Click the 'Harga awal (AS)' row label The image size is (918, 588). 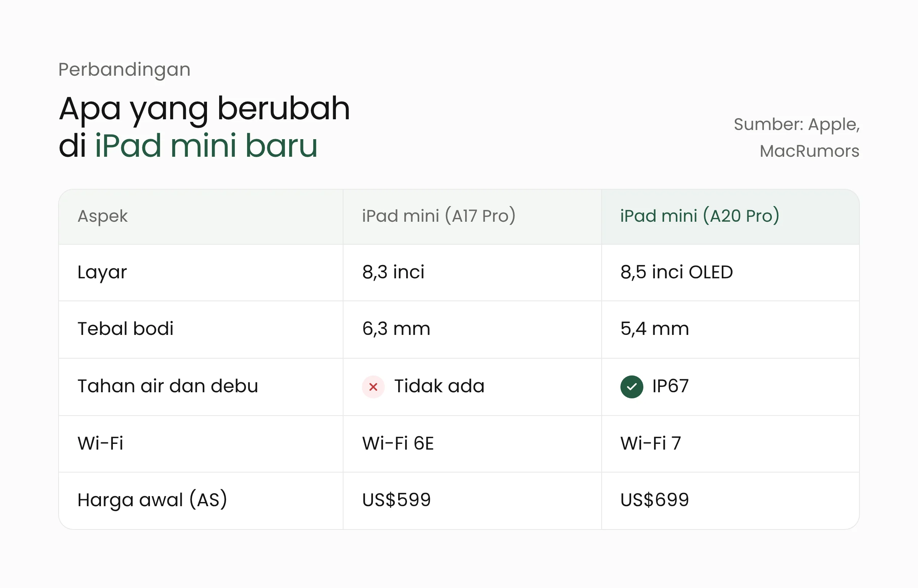point(152,500)
